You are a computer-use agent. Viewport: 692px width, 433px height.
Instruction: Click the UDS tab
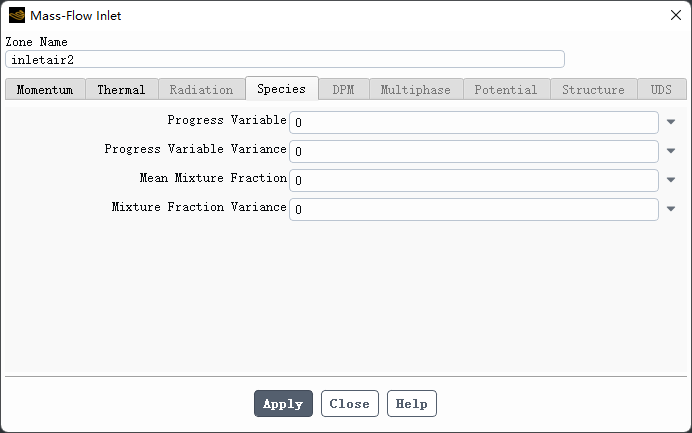click(x=661, y=89)
